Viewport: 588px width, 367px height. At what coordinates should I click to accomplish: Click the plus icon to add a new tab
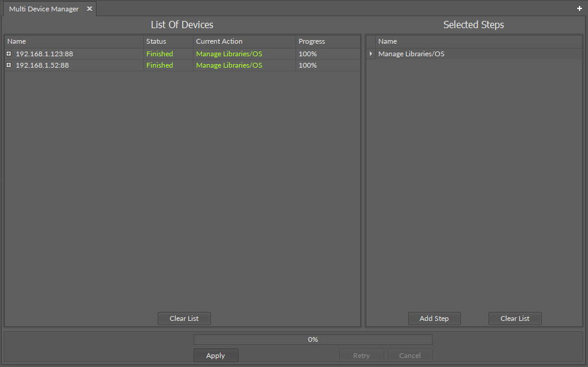coord(579,8)
